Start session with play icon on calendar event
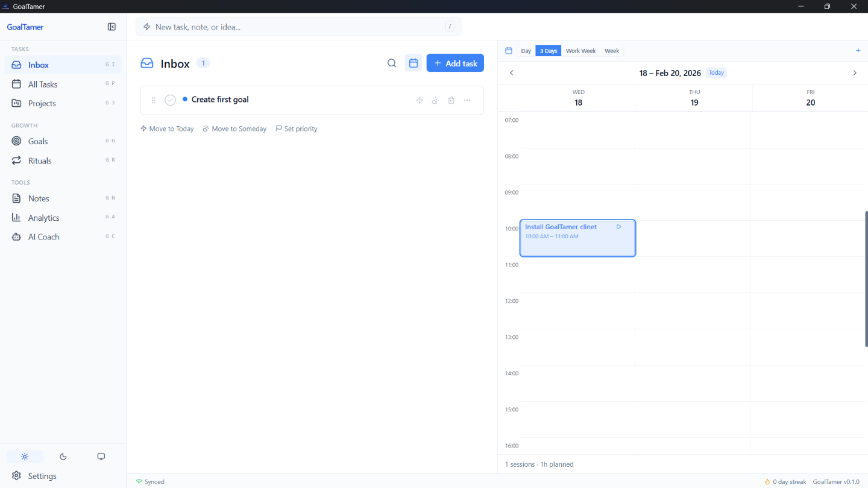 tap(619, 227)
